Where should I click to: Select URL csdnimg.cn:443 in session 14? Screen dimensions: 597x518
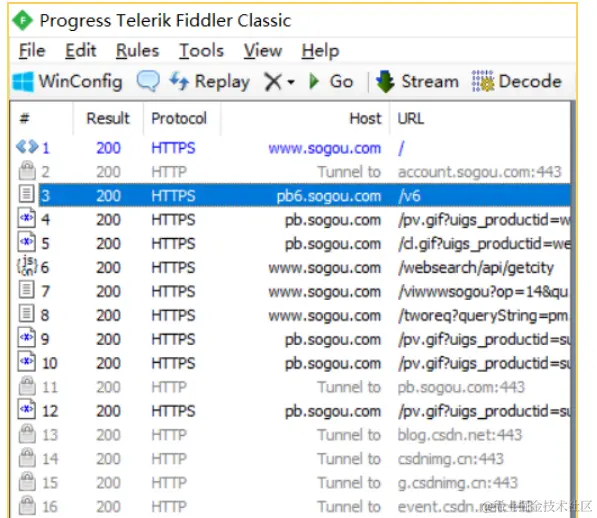click(x=450, y=459)
